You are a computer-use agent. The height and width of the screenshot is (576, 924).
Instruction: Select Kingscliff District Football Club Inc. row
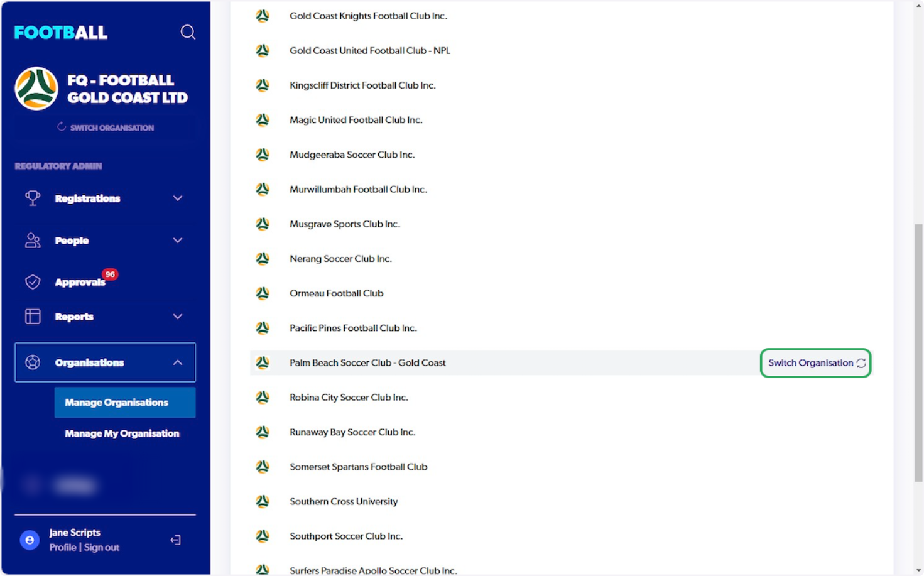[561, 85]
